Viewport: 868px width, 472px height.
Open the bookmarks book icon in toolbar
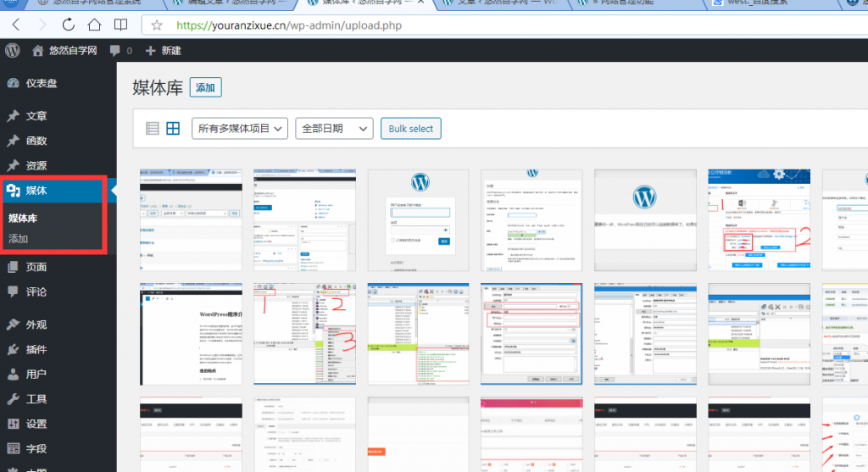(120, 25)
